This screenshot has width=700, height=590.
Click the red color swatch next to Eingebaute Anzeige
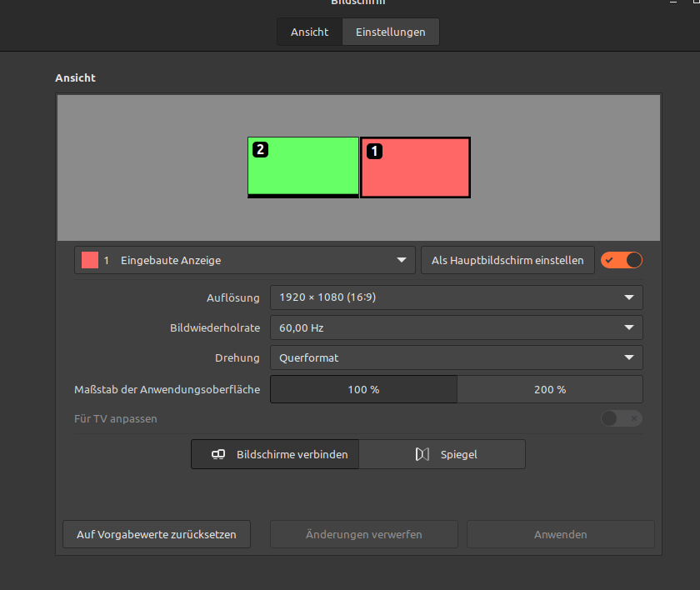point(90,260)
